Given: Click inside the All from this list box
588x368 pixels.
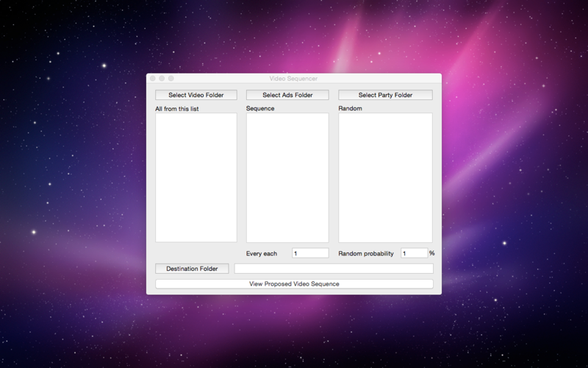Looking at the screenshot, I should click(196, 177).
